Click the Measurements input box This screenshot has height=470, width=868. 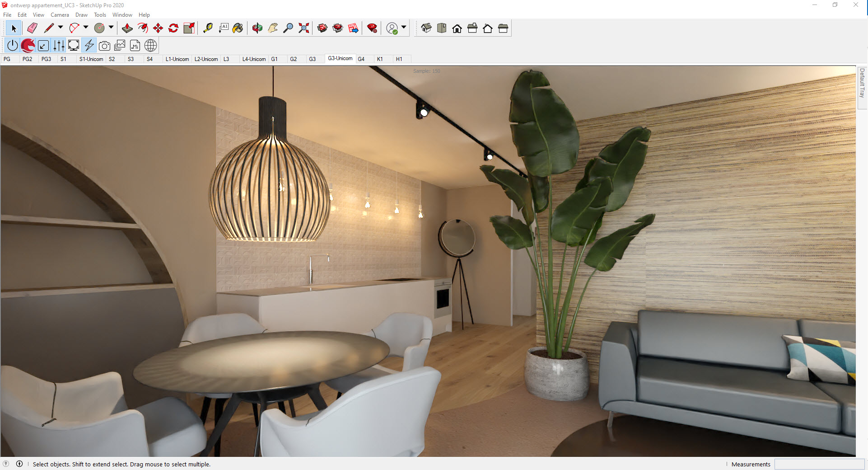tap(819, 464)
